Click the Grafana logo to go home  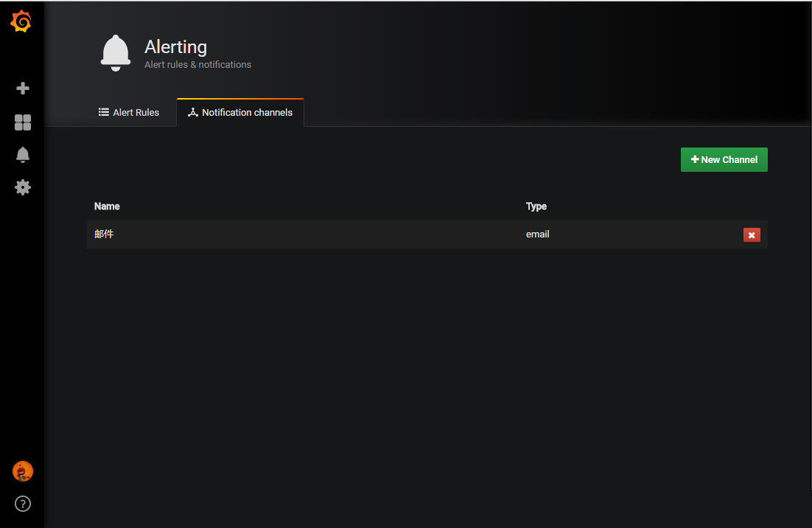coord(22,21)
